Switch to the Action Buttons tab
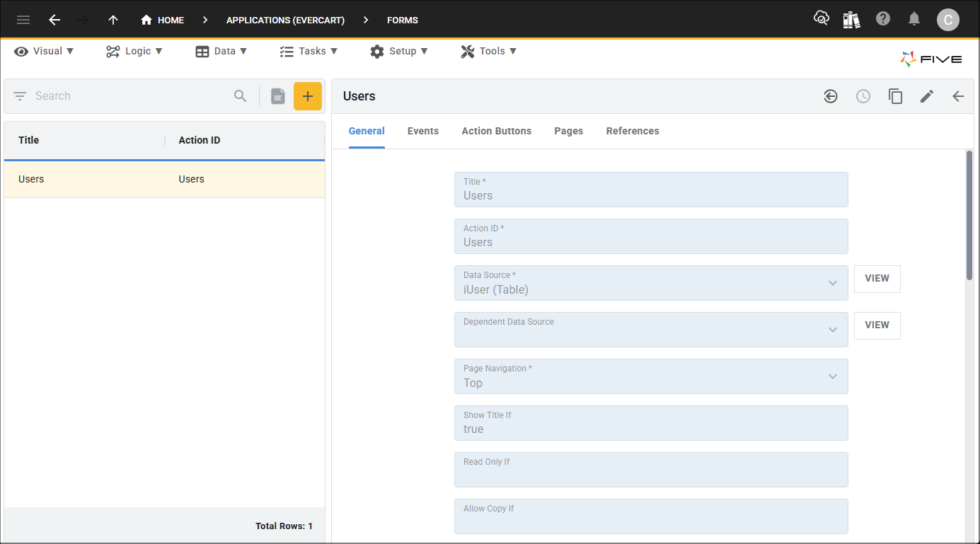 496,131
